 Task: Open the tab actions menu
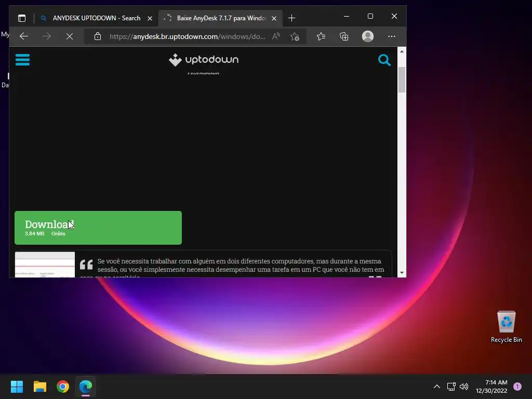pyautogui.click(x=22, y=18)
